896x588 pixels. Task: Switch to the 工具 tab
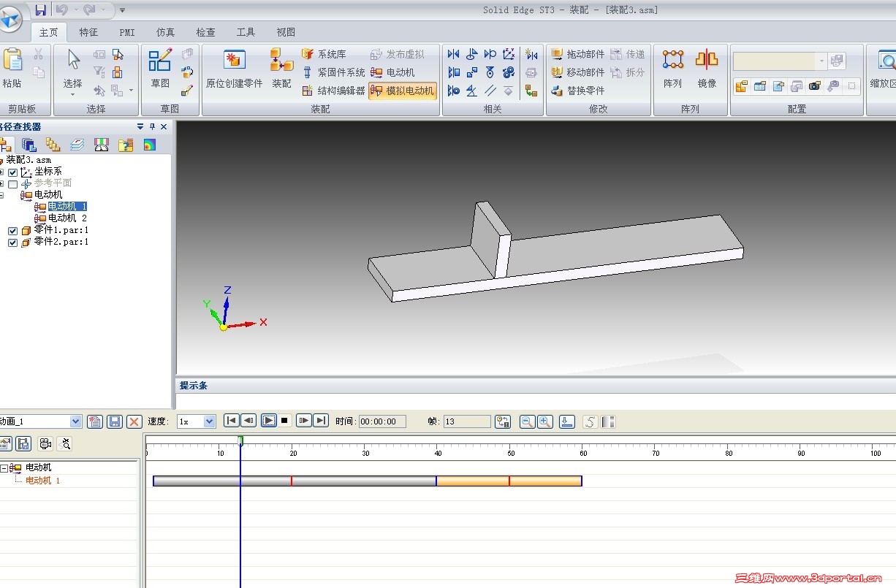coord(246,32)
